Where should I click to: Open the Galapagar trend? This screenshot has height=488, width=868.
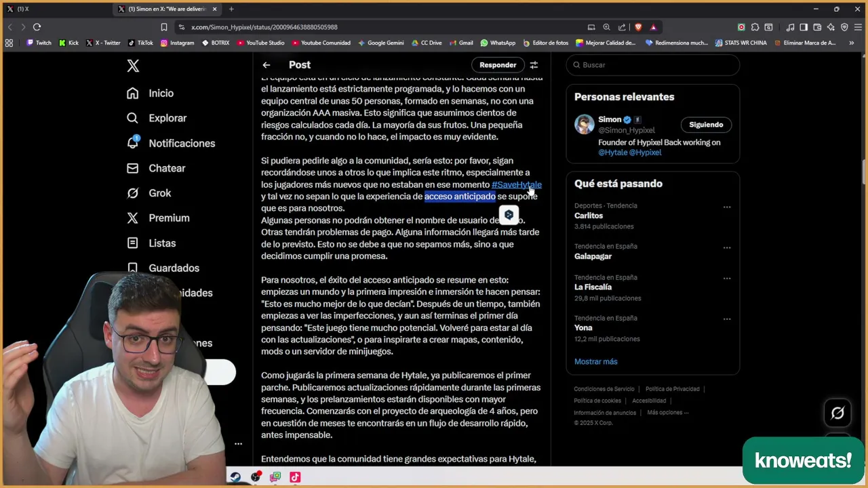[593, 256]
